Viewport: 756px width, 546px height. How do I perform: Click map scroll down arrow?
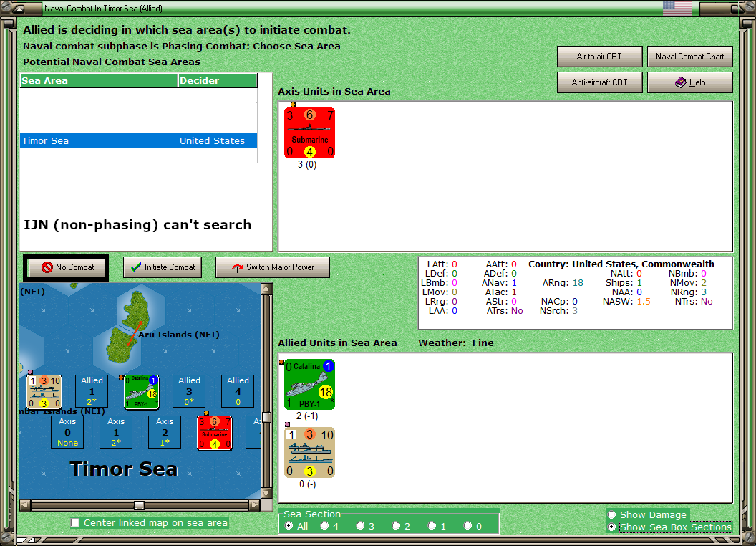(x=266, y=494)
